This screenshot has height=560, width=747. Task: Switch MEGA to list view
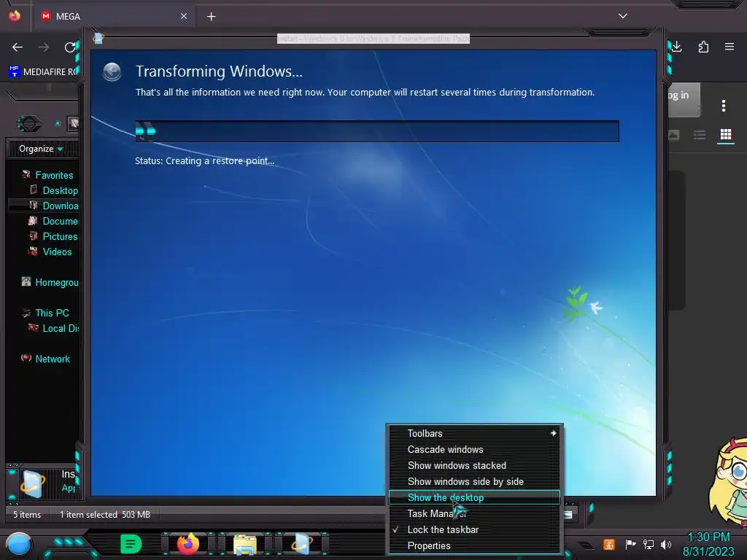700,135
